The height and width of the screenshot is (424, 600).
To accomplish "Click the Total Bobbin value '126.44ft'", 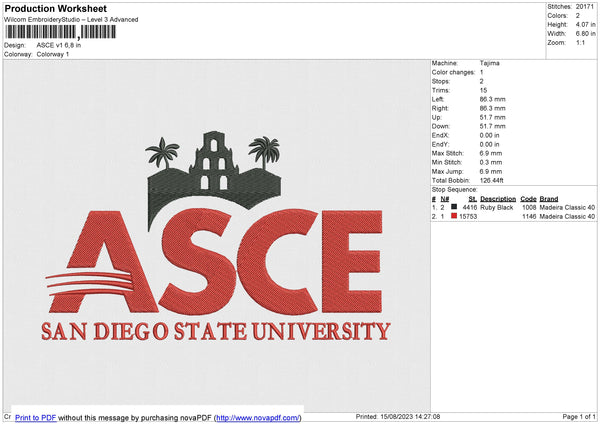I will (x=492, y=180).
